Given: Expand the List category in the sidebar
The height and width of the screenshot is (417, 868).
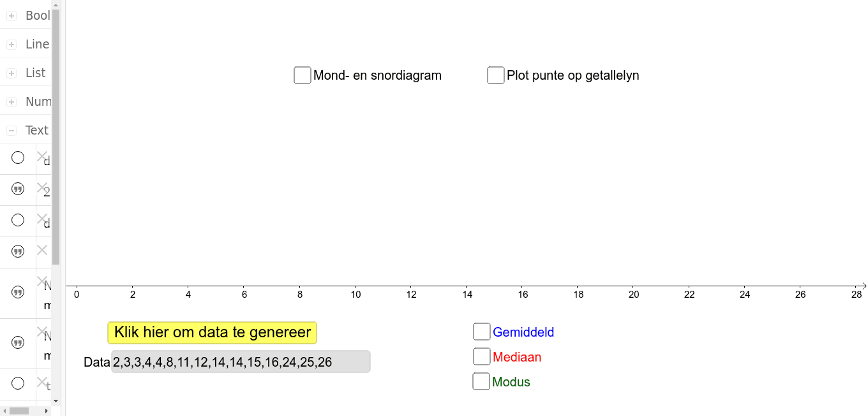Looking at the screenshot, I should click(10, 72).
